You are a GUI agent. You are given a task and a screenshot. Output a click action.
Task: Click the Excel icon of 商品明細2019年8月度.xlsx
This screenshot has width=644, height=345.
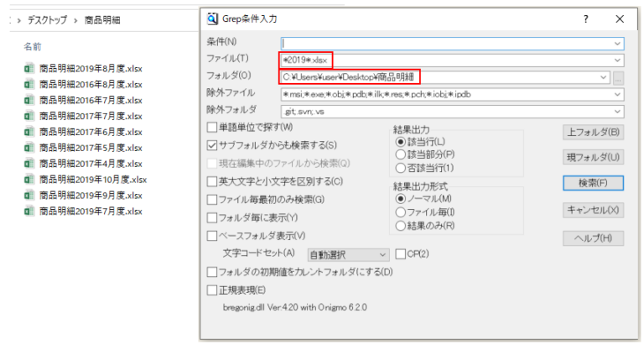click(29, 68)
